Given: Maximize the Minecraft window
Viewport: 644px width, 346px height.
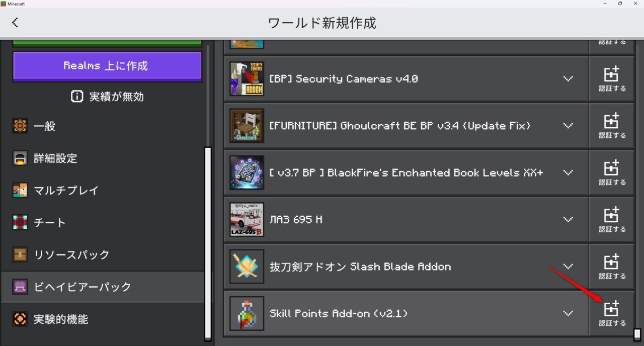Looking at the screenshot, I should pos(620,4).
